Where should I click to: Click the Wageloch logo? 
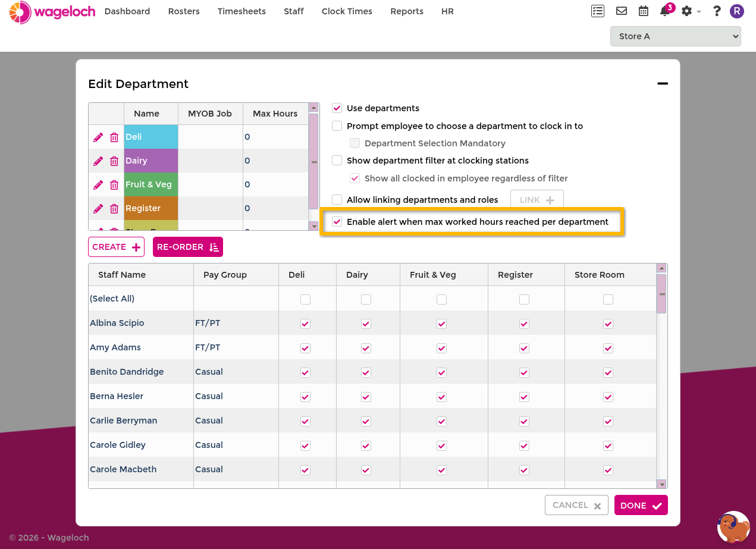pyautogui.click(x=52, y=12)
